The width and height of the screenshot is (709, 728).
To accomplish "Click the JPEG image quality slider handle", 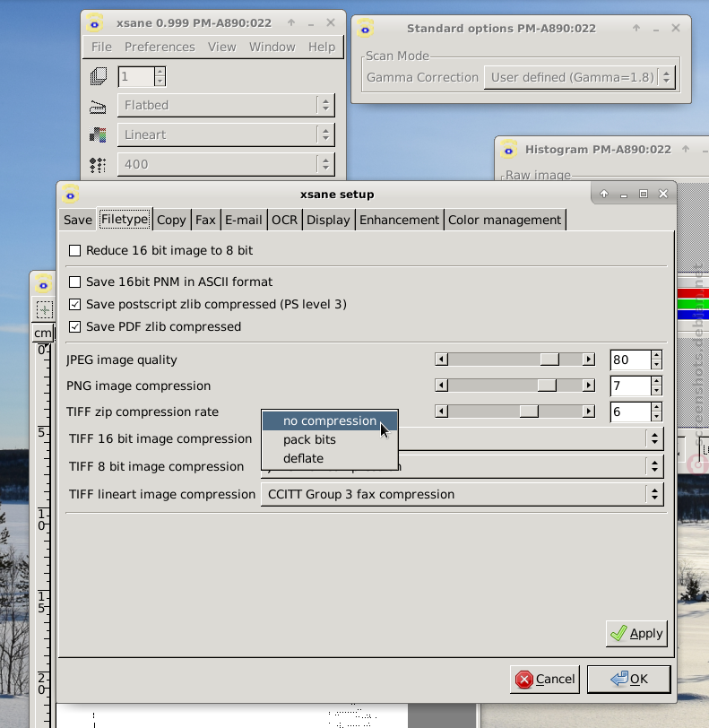I will tap(549, 360).
